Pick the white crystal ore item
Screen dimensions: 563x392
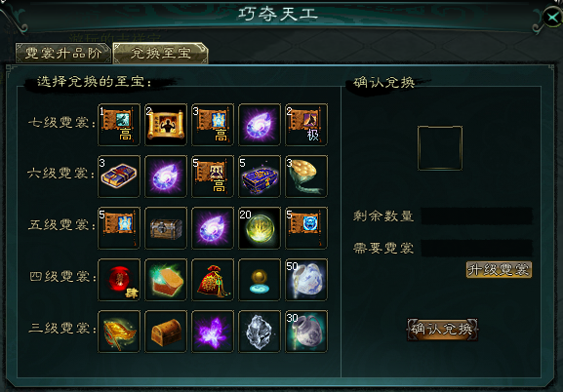[x=260, y=332]
